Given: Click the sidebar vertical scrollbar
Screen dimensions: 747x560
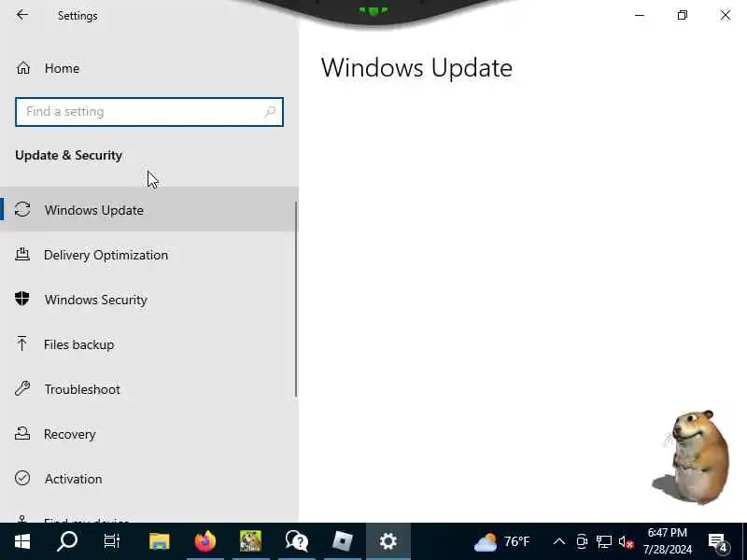Looking at the screenshot, I should [296, 299].
